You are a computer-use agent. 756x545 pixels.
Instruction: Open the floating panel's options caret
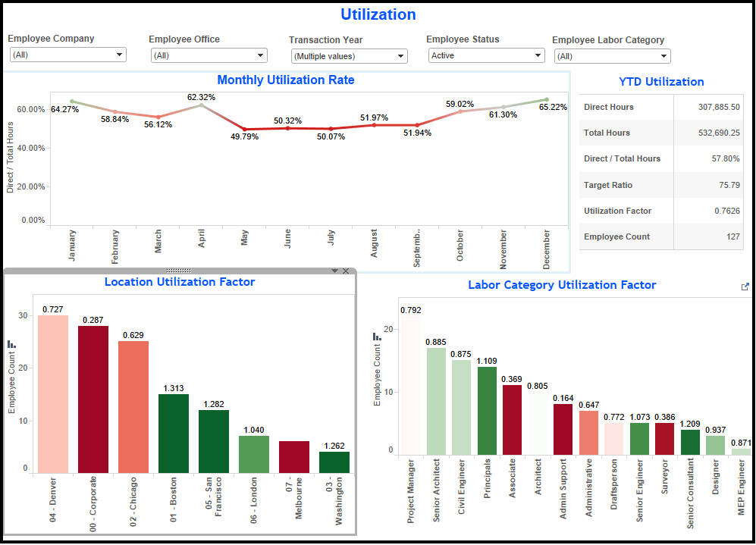(x=334, y=271)
